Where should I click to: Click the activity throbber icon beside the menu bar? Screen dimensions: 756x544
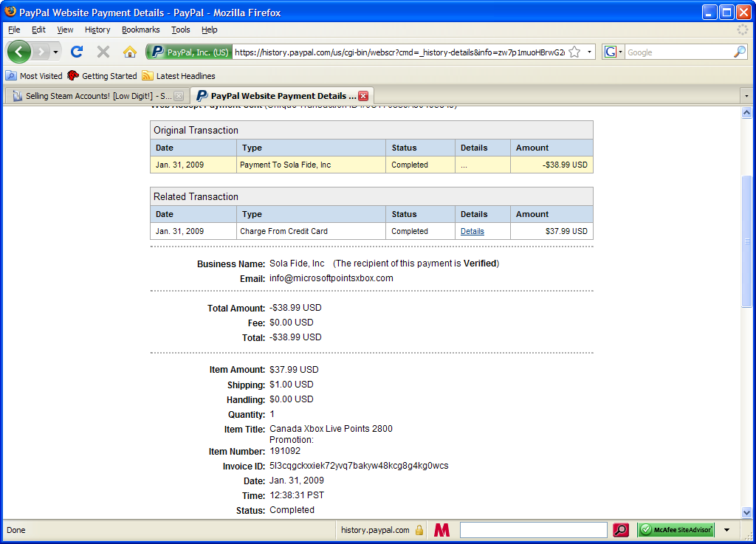point(743,30)
